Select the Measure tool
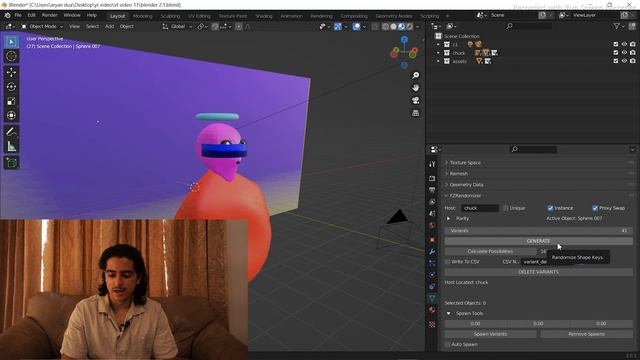This screenshot has width=640, height=360. coord(11,146)
